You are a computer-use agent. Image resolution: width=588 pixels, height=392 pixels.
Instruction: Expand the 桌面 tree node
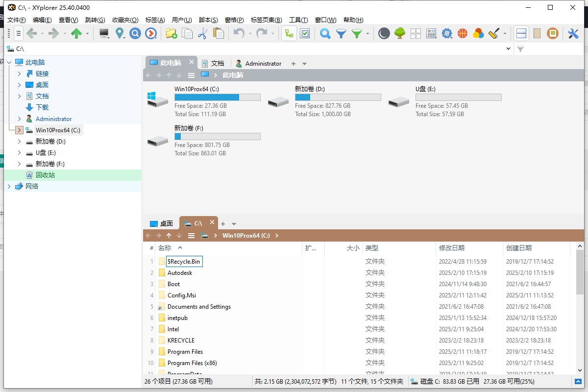click(19, 85)
